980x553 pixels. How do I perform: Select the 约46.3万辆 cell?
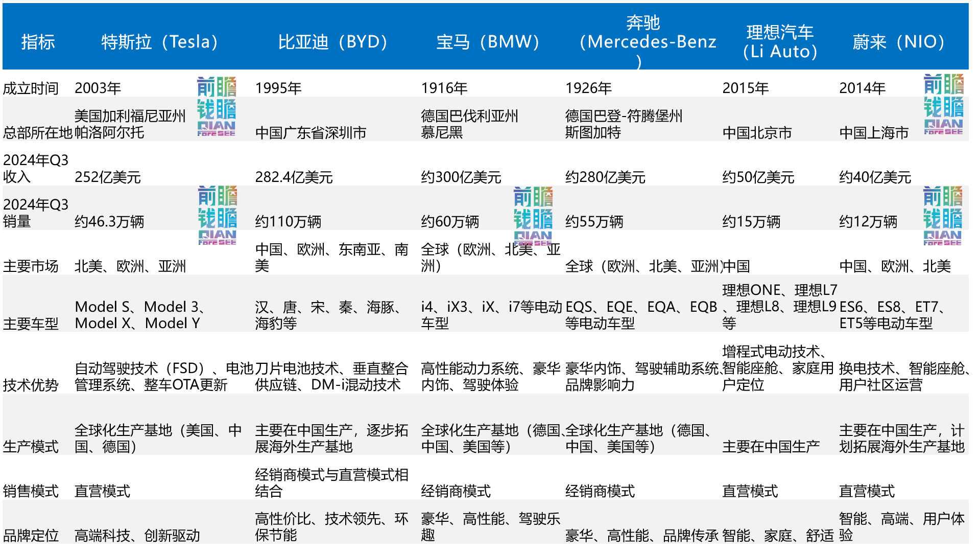[x=109, y=222]
